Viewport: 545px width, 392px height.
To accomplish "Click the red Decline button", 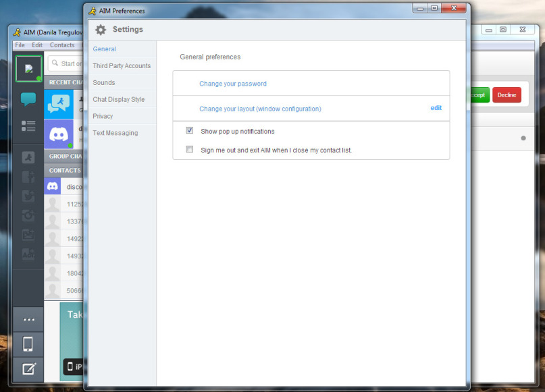I will pos(507,94).
